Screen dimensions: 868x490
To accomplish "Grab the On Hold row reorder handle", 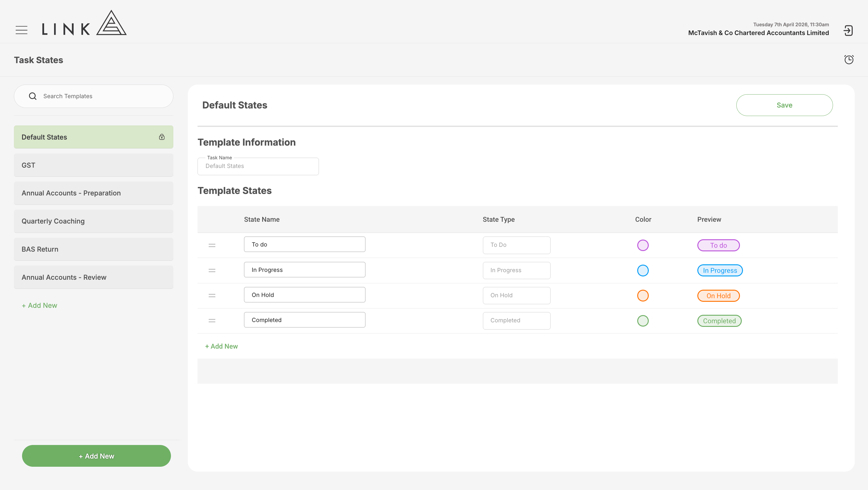I will coord(212,295).
